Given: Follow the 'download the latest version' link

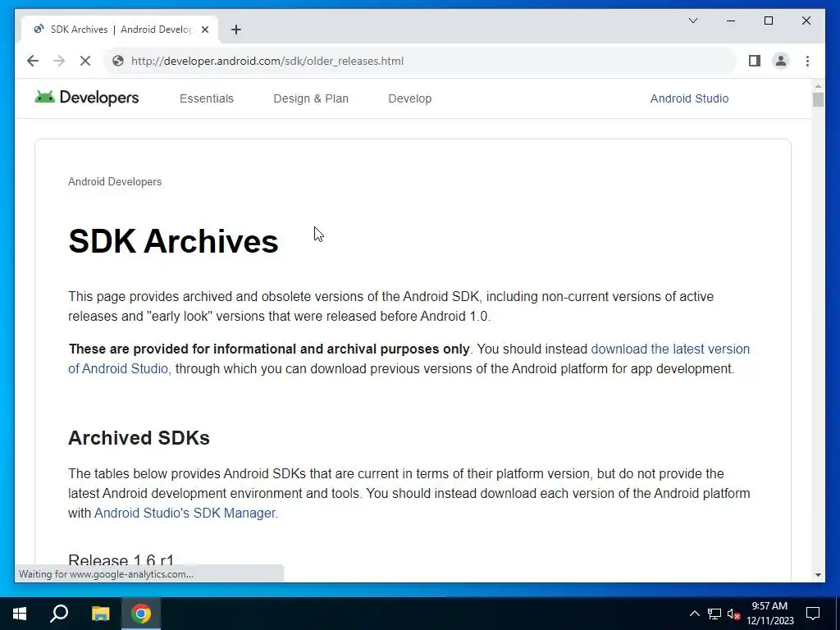Looking at the screenshot, I should tap(670, 349).
